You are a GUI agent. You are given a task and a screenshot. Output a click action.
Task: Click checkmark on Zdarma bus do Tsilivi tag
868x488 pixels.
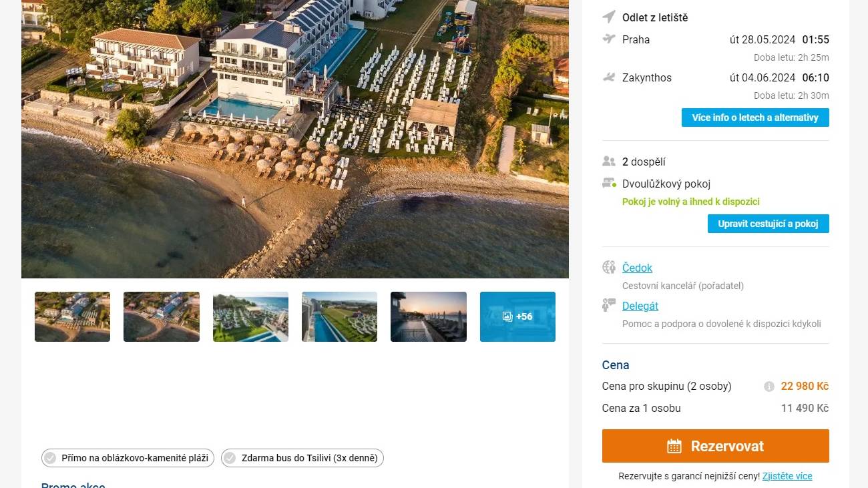(230, 458)
